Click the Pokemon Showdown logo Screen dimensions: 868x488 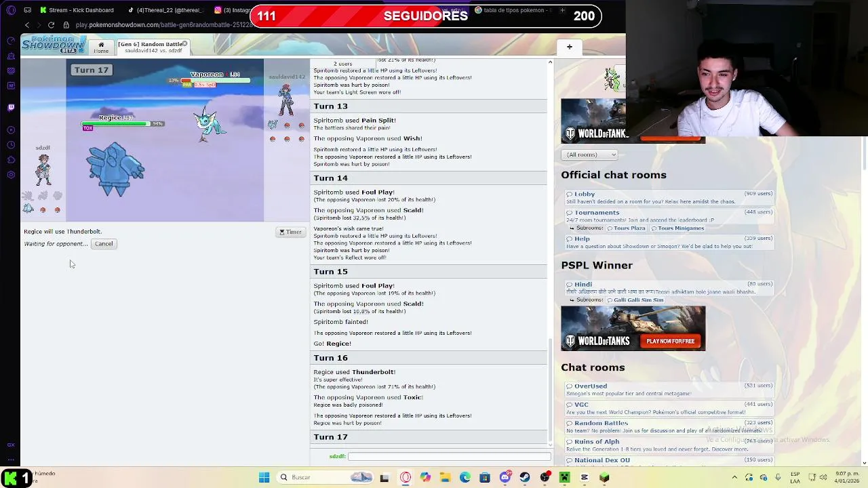pyautogui.click(x=54, y=45)
